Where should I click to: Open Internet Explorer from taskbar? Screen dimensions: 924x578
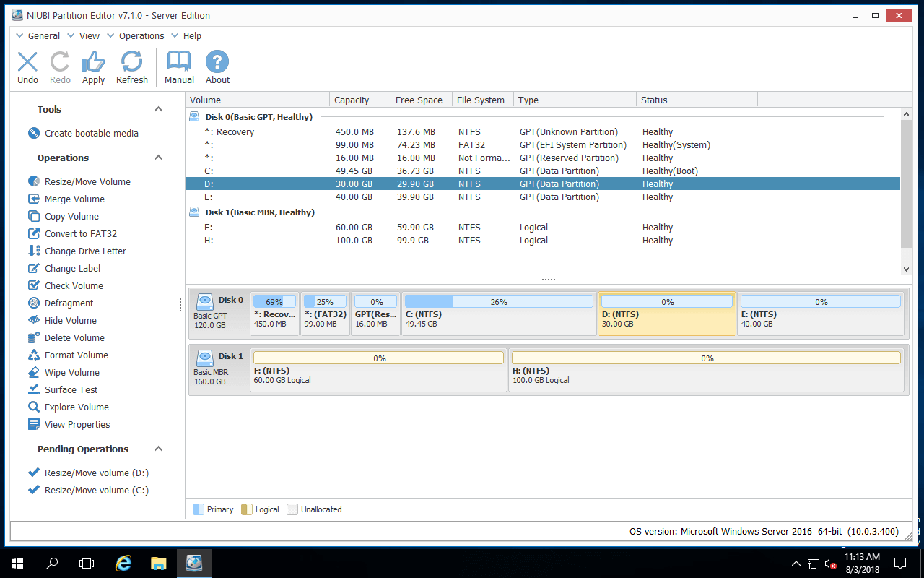123,563
